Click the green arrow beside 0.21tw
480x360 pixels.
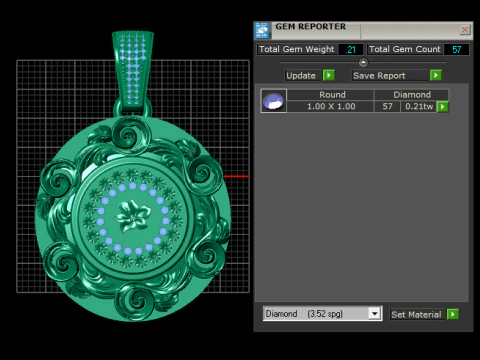pyautogui.click(x=442, y=107)
